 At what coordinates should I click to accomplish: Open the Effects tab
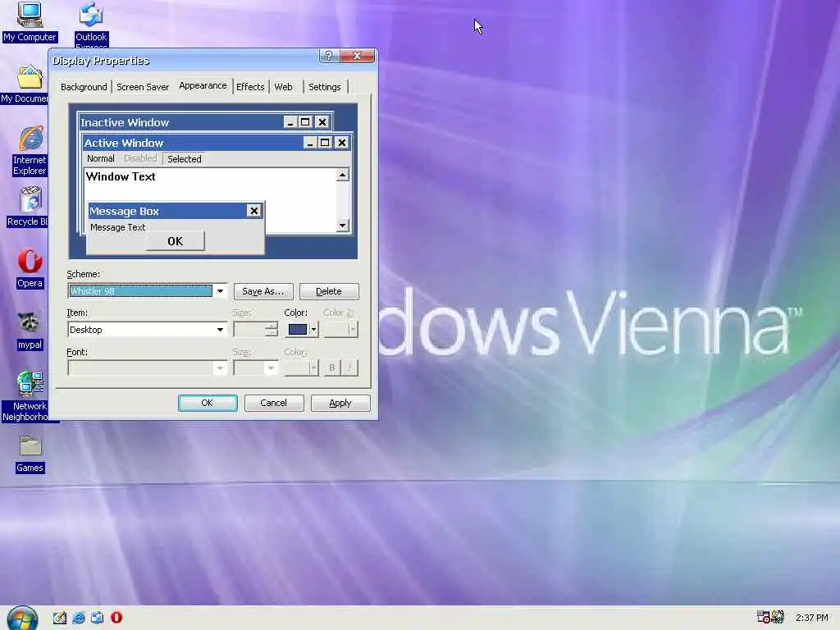click(250, 87)
